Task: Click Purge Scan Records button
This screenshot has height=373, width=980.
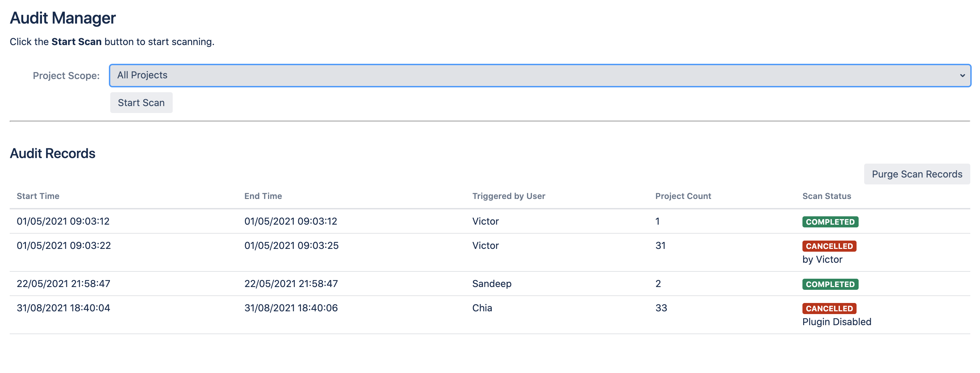Action: 917,174
